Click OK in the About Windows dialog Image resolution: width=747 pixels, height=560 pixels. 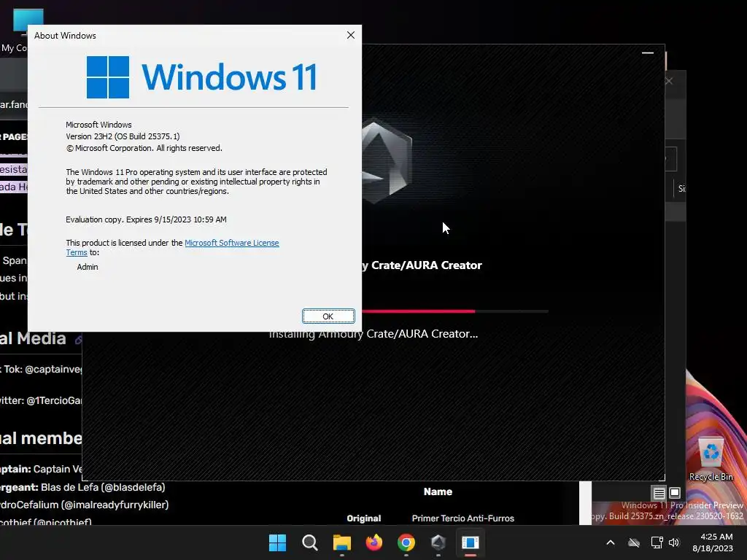click(x=328, y=316)
